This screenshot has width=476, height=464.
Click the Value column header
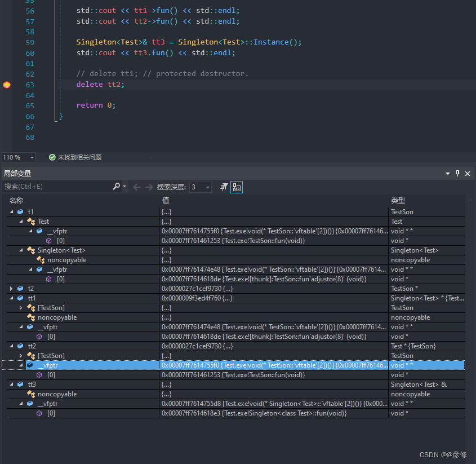166,200
